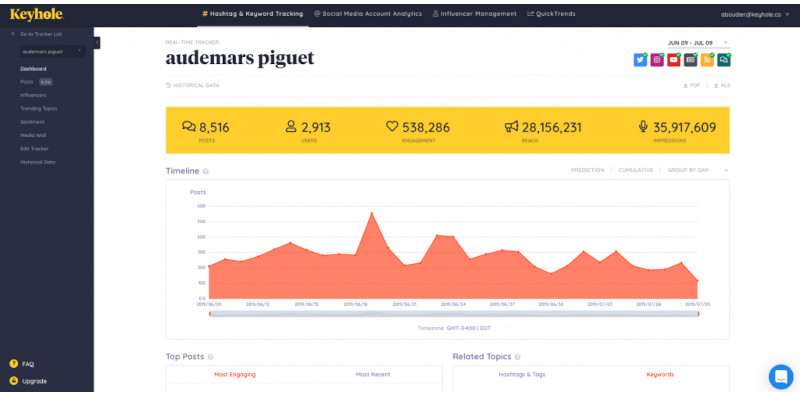Toggle the news source icon
This screenshot has height=394, width=800.
point(690,60)
